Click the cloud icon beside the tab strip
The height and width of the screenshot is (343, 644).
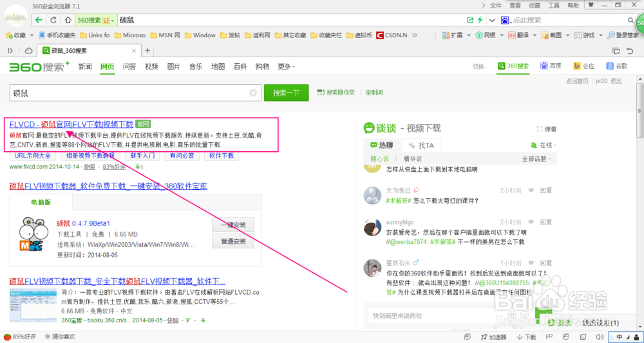[x=28, y=50]
